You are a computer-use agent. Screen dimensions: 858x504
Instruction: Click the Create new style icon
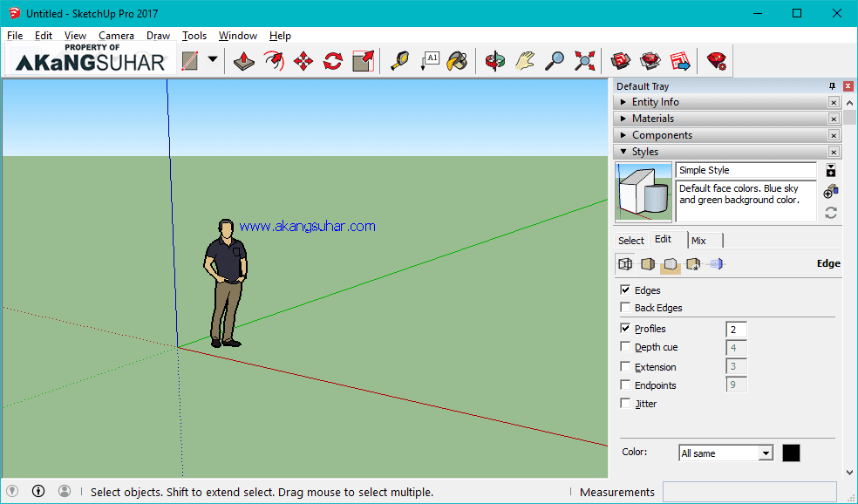point(831,192)
